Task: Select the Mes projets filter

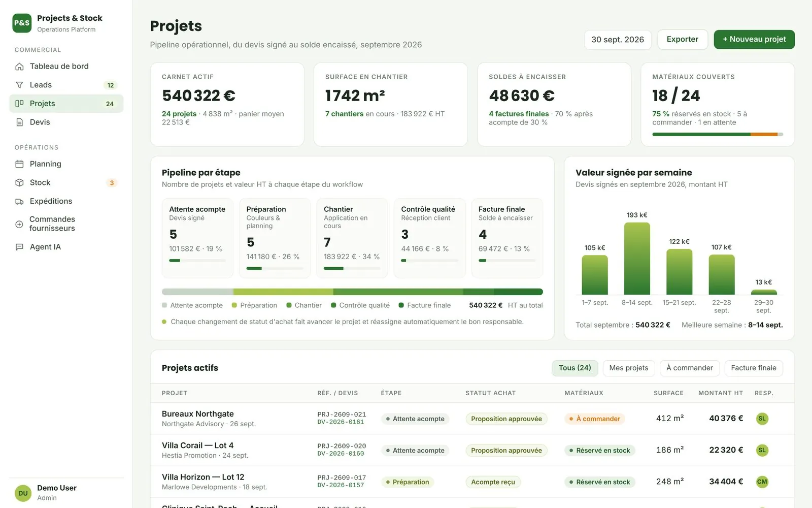Action: 628,368
